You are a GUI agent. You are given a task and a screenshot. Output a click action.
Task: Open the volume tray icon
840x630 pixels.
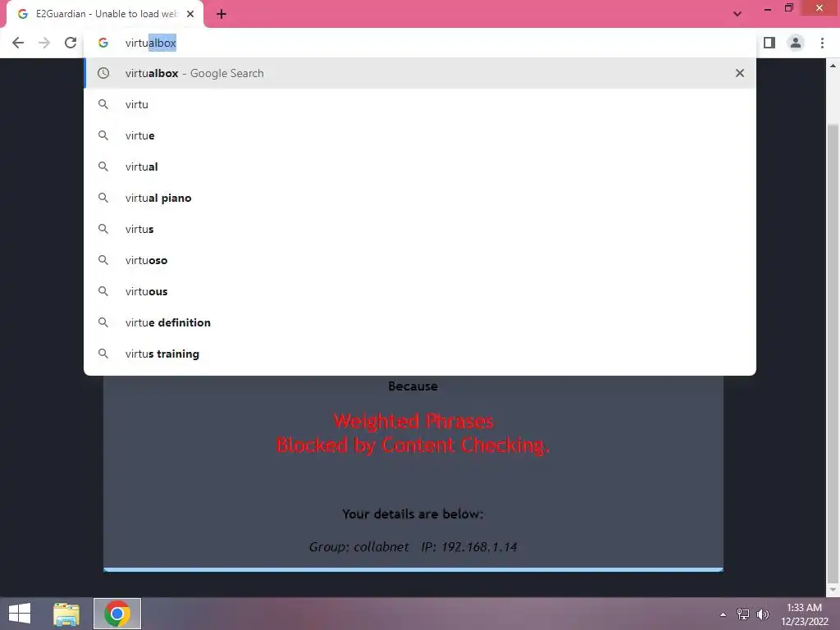[762, 614]
